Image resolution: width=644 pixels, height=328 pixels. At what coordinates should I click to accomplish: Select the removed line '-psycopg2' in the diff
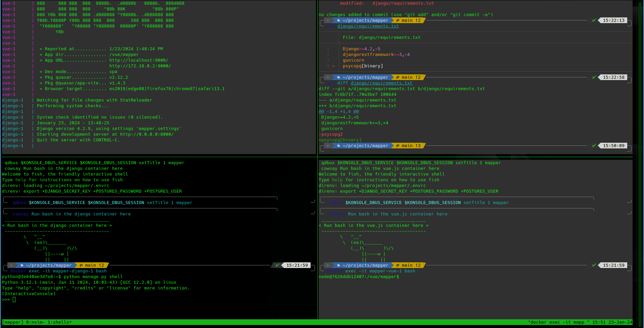331,134
